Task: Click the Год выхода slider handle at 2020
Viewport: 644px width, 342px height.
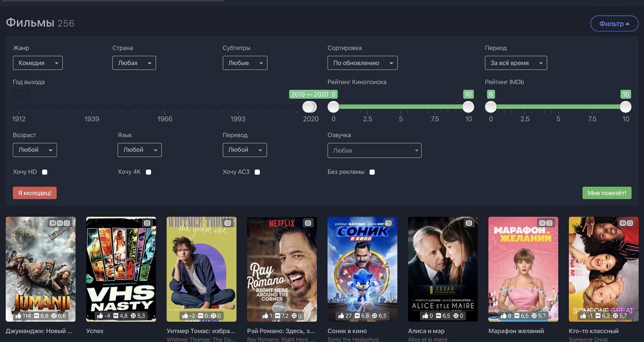Action: tap(311, 107)
